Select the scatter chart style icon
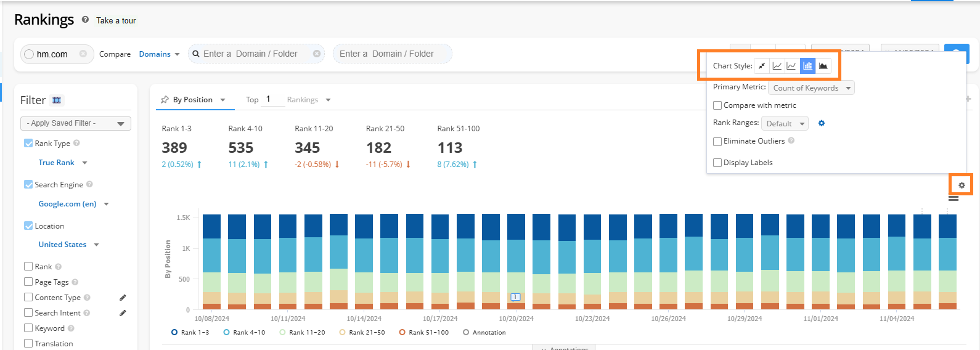Viewport: 980px width, 350px height. click(762, 66)
